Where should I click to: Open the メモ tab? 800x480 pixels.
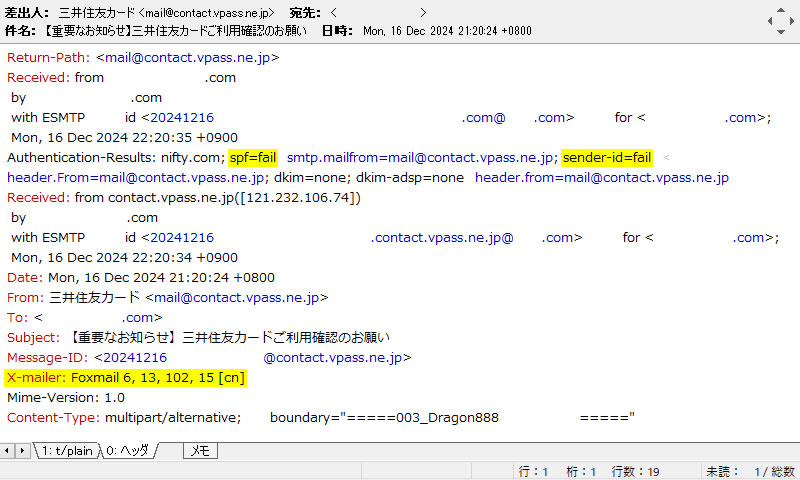coord(200,451)
